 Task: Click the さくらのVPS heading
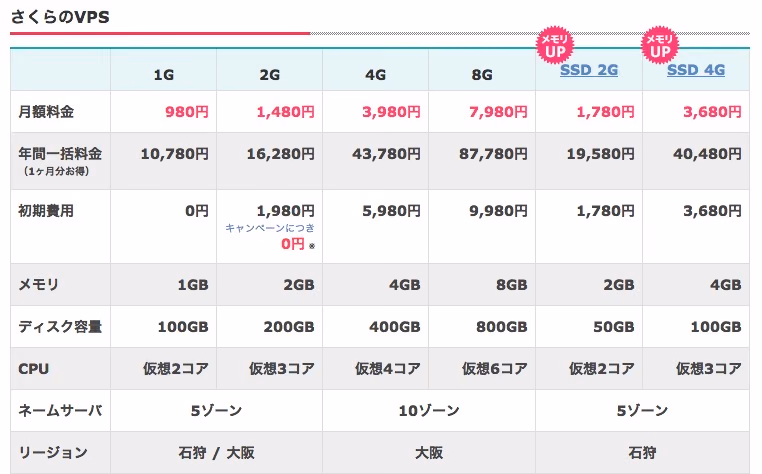(60, 17)
